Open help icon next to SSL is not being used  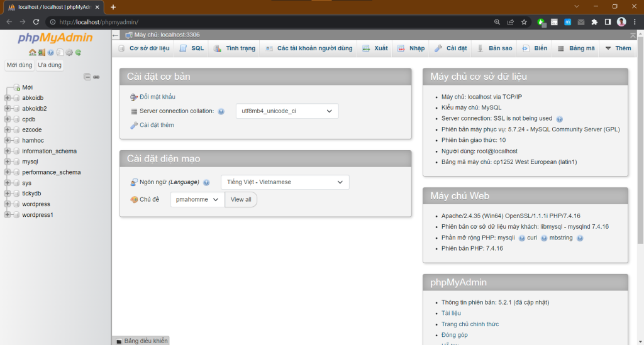(x=559, y=119)
